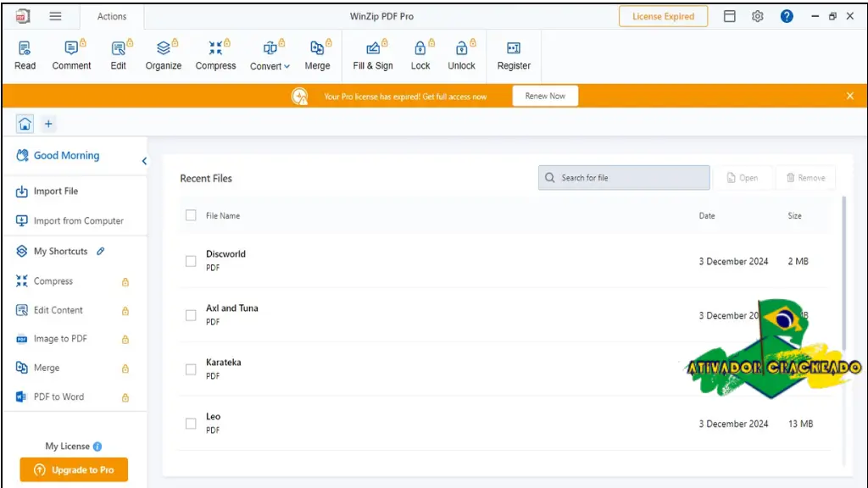Select the Axl and Tuna file name
Viewport: 868px width, 488px height.
tap(232, 308)
